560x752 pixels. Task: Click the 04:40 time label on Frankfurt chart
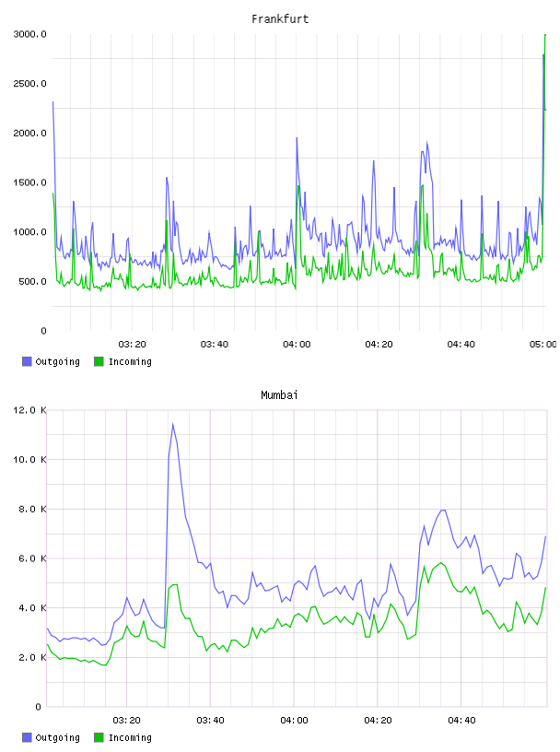tap(461, 345)
